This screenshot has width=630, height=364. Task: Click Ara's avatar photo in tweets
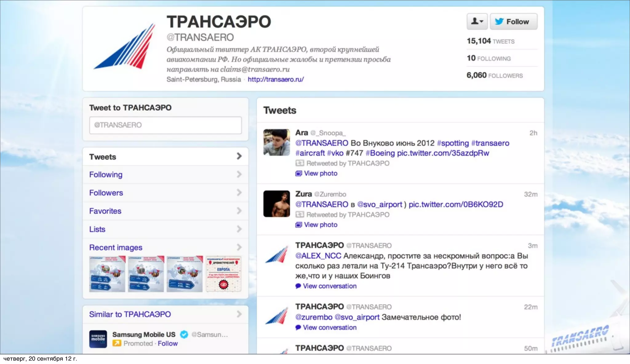[x=277, y=142]
